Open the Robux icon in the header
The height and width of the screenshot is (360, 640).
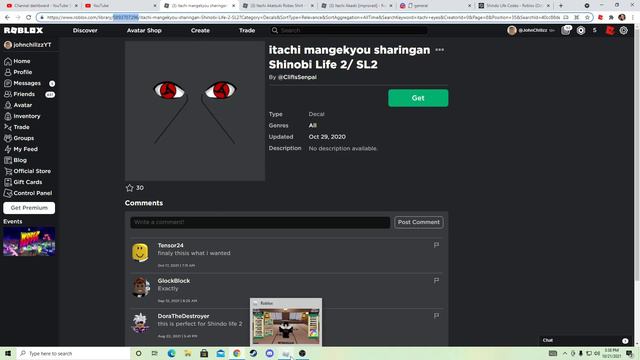(581, 31)
